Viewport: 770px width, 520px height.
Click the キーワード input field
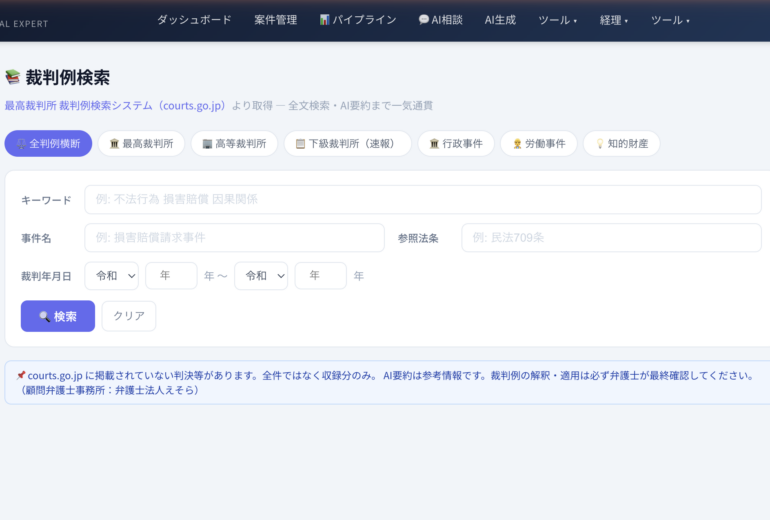[x=422, y=199]
